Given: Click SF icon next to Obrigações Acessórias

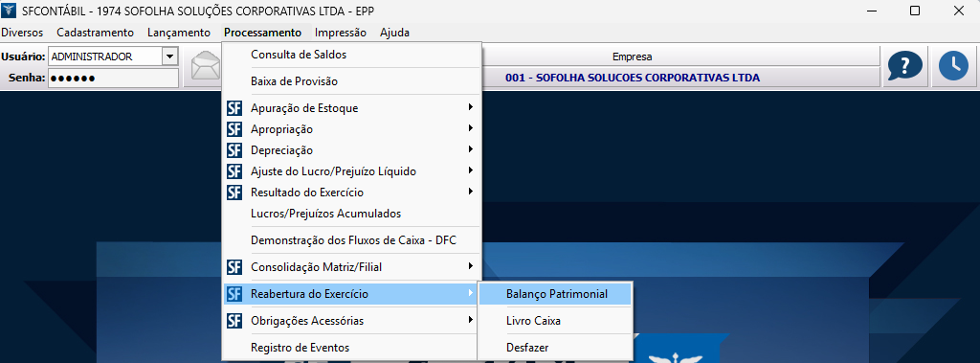Looking at the screenshot, I should (x=234, y=321).
